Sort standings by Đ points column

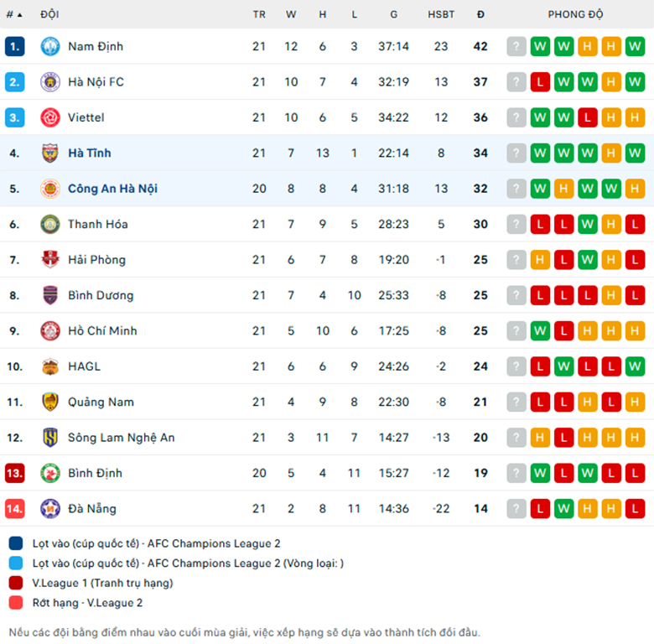(480, 14)
